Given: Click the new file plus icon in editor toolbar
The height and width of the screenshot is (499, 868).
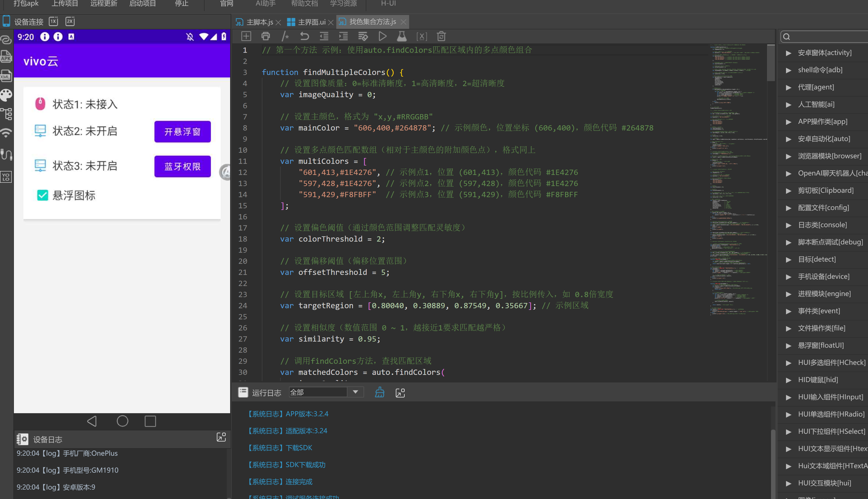Looking at the screenshot, I should [x=246, y=36].
